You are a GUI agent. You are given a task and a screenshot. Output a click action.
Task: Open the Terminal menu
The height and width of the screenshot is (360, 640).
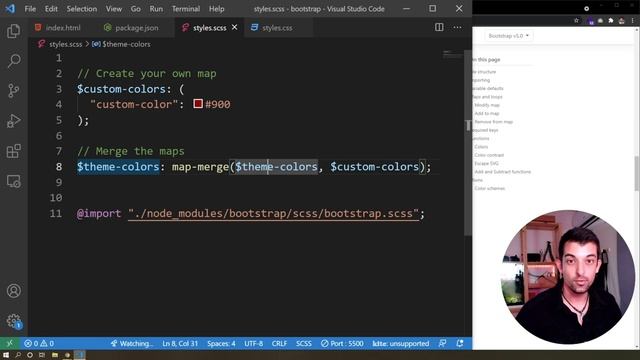point(186,9)
